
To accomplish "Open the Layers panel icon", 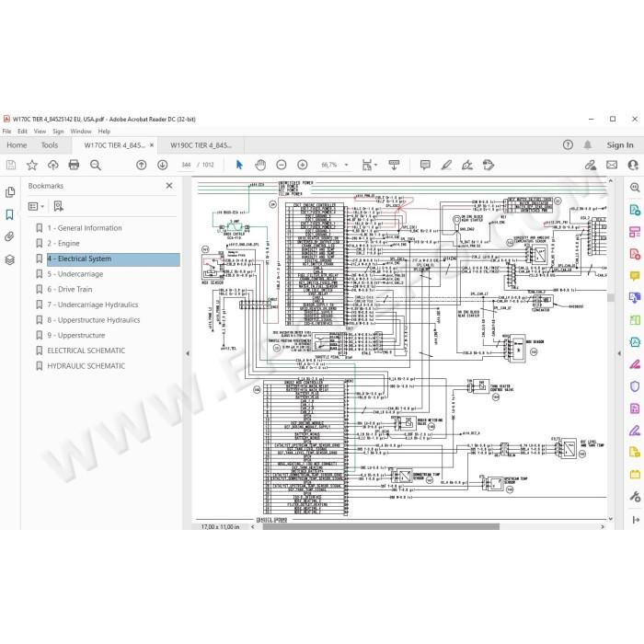I will 9,259.
